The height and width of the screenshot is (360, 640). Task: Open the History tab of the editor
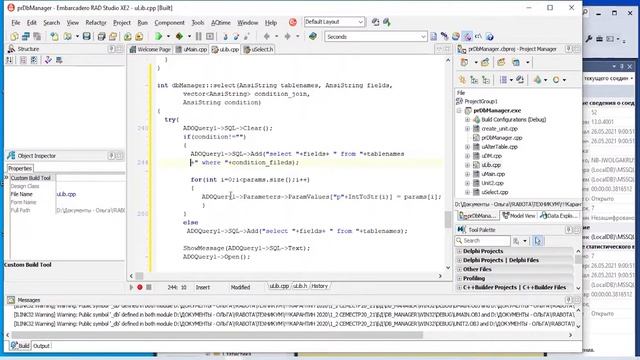coord(319,286)
